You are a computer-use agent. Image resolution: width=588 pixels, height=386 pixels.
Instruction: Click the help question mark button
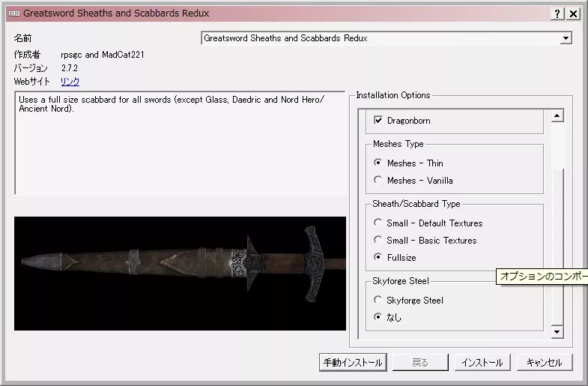pyautogui.click(x=558, y=13)
